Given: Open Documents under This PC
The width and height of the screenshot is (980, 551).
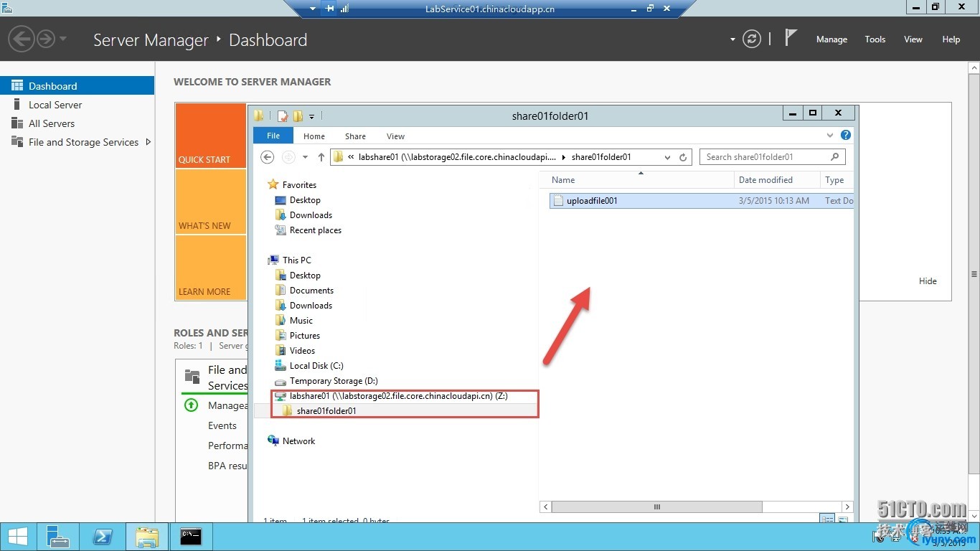Looking at the screenshot, I should (311, 291).
